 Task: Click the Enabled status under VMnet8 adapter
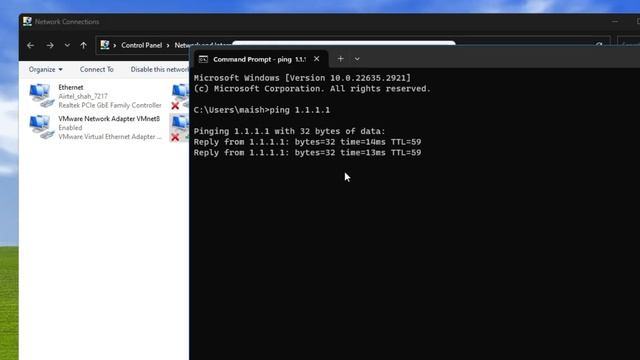click(70, 128)
